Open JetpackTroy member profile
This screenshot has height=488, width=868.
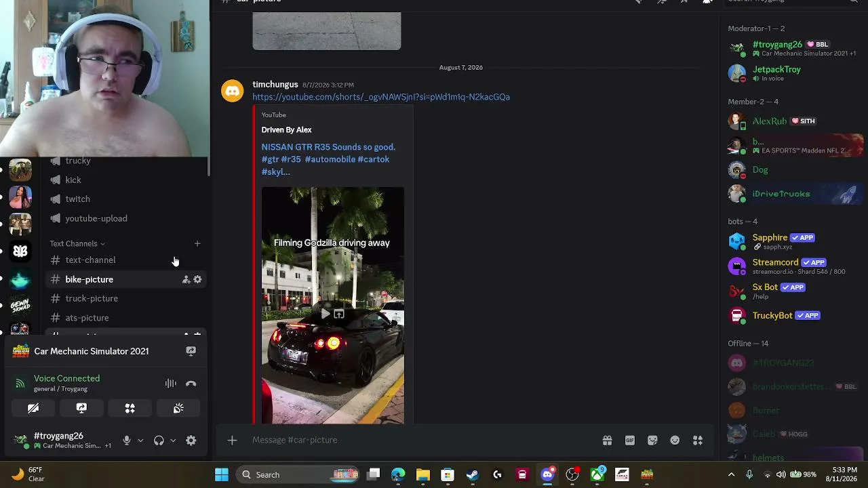pos(793,73)
